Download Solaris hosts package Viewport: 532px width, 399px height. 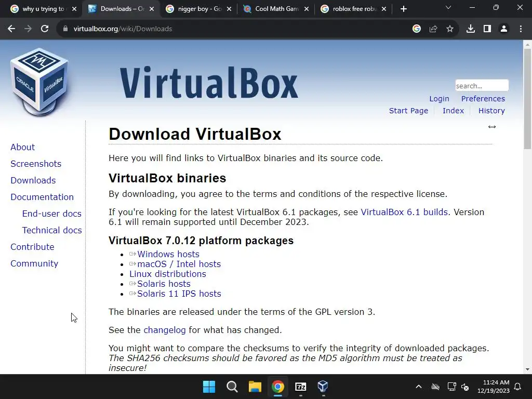pos(164,284)
